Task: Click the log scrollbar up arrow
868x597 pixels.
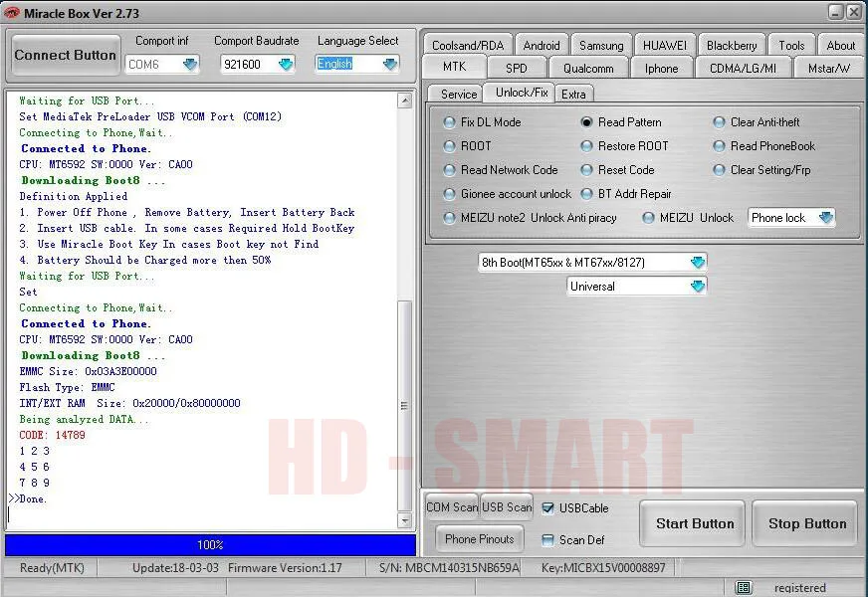Action: tap(405, 100)
